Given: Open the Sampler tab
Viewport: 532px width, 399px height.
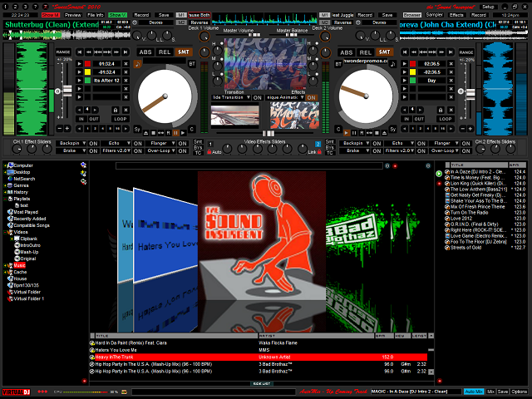Looking at the screenshot, I should coord(434,15).
